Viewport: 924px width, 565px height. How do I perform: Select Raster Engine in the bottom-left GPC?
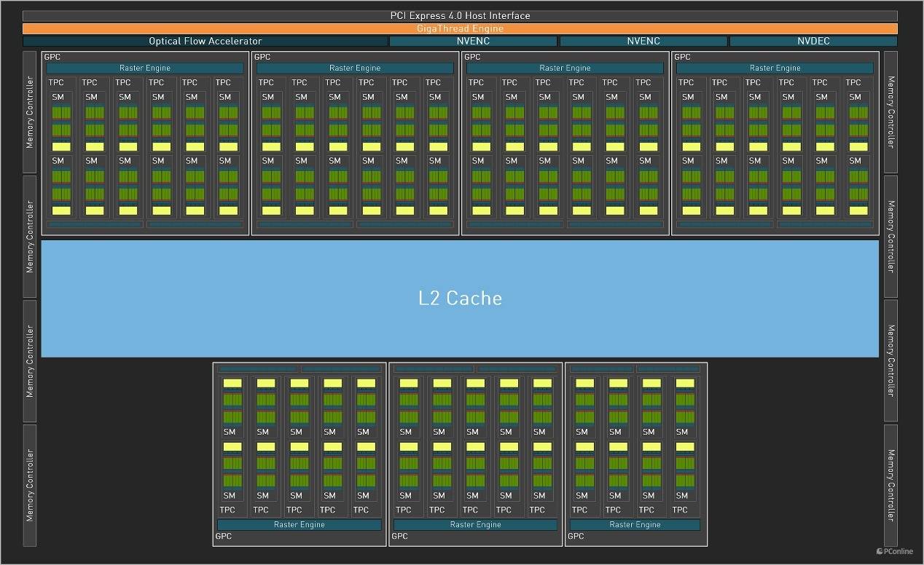click(299, 524)
